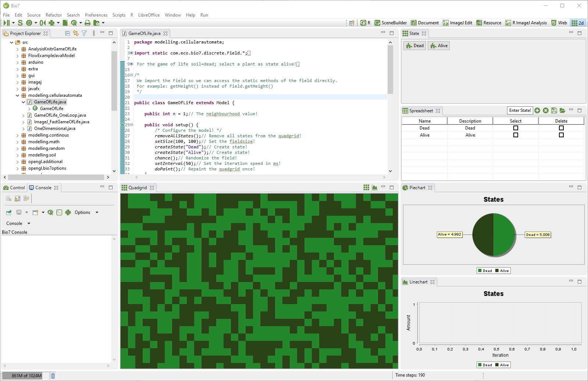Click the trash icon beside memory indicator
This screenshot has height=381, width=588.
point(53,376)
